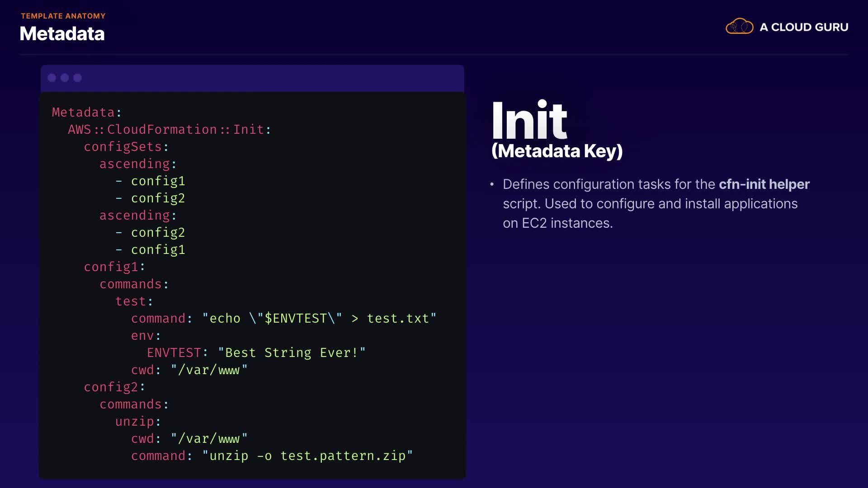This screenshot has width=868, height=488.
Task: Click the code window title bar
Action: tap(271, 78)
